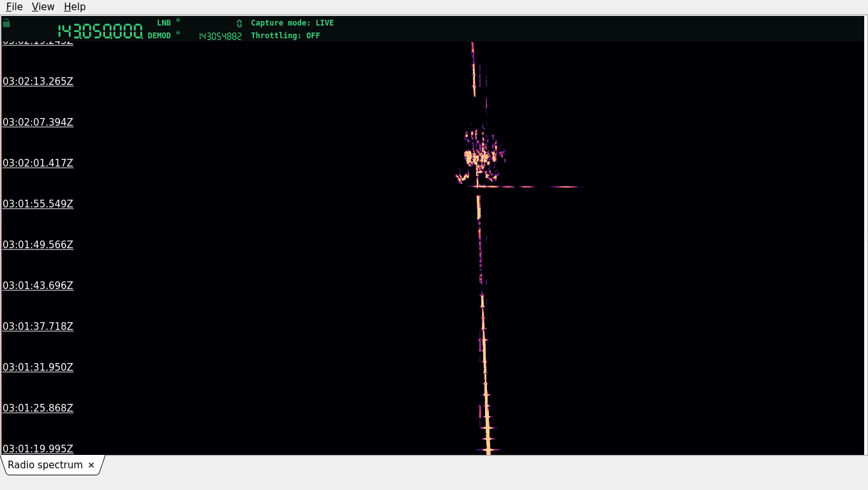Close the Radio spectrum tab
868x490 pixels.
91,465
